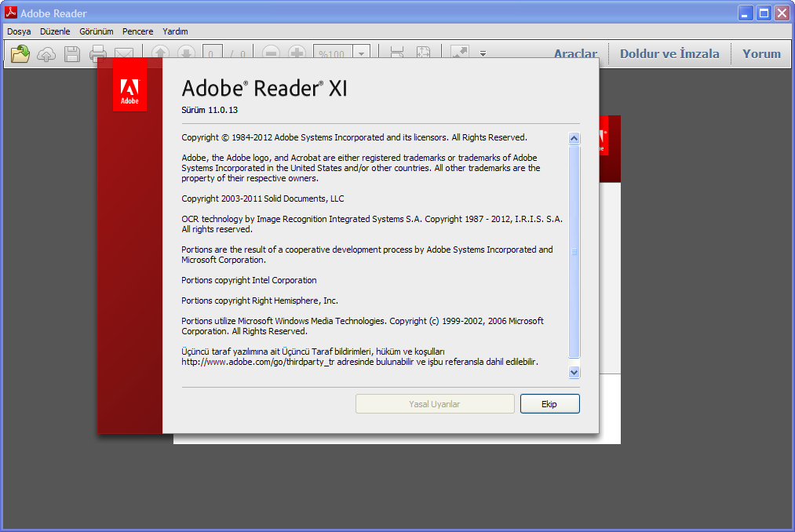Viewport: 795px width, 532px height.
Task: Click the Ekip button
Action: click(x=549, y=403)
